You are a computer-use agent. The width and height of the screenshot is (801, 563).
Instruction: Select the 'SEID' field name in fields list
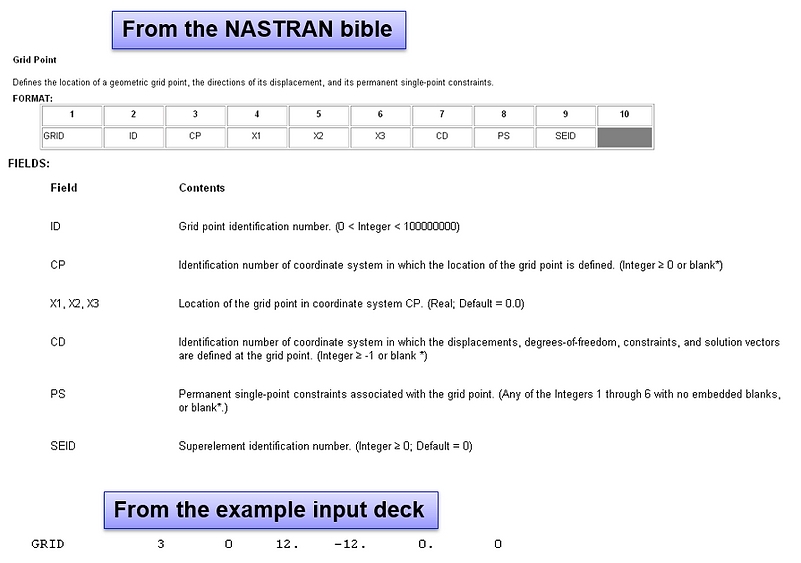pos(63,446)
